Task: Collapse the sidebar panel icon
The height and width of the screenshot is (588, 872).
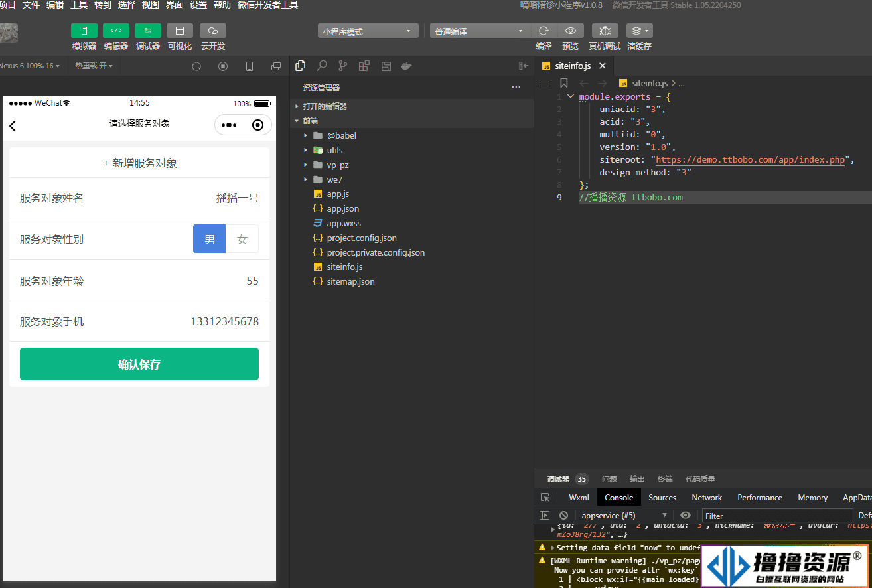Action: 524,66
